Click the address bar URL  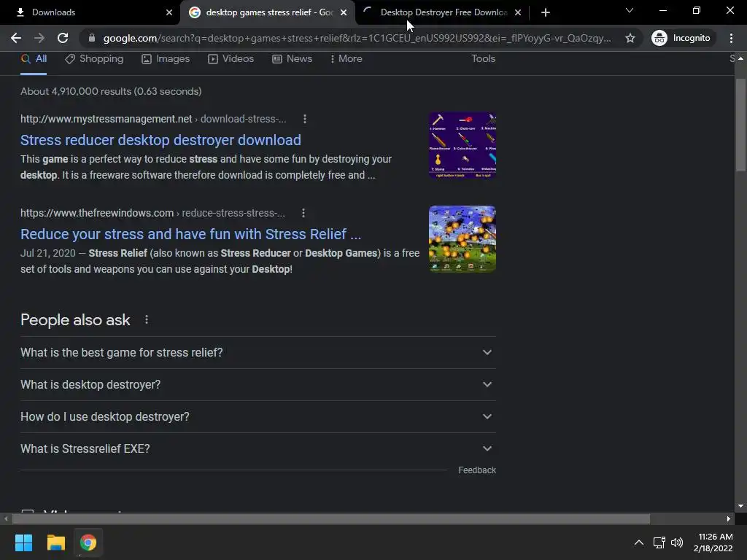point(357,38)
